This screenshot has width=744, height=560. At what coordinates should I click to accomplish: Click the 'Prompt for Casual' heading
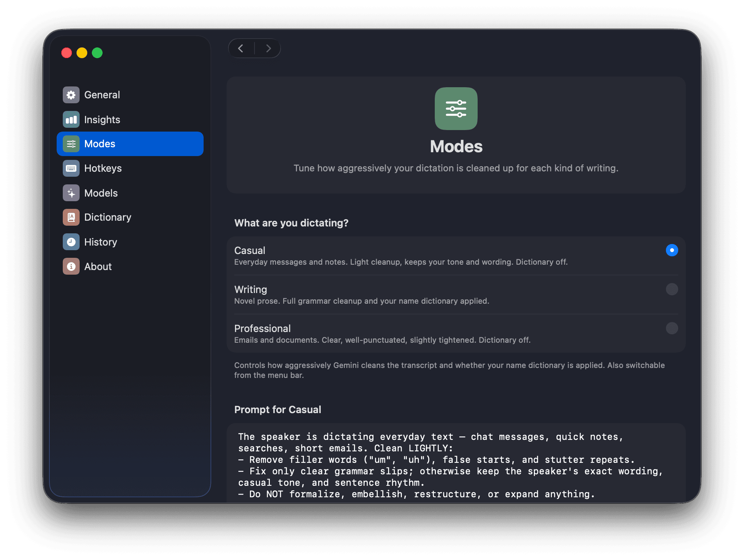click(277, 410)
